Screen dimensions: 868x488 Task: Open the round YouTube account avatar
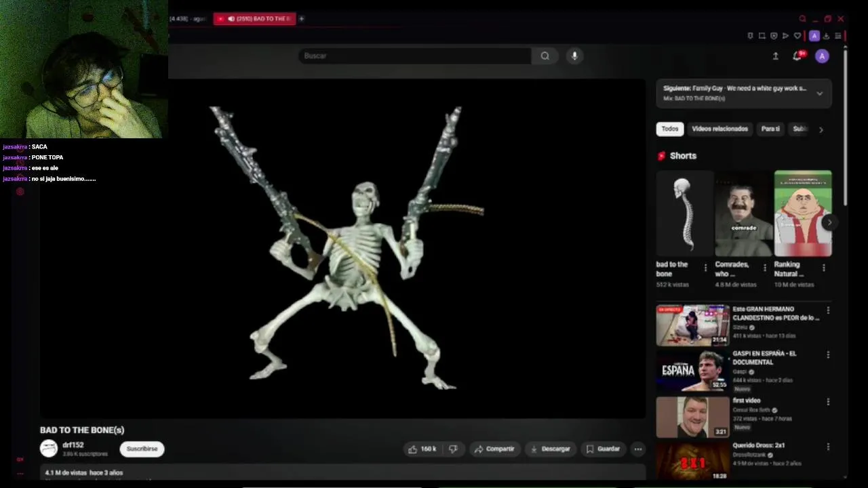822,56
